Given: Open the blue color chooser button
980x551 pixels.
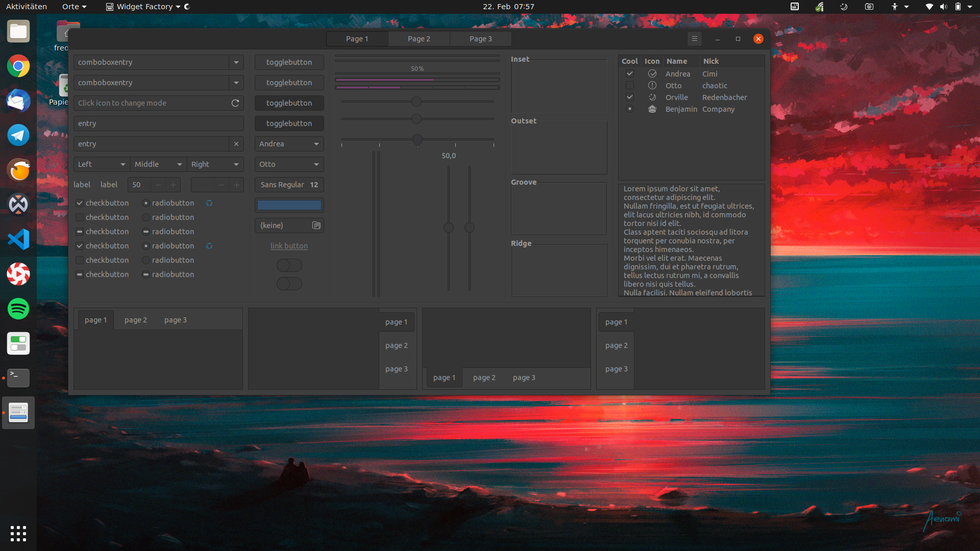Looking at the screenshot, I should pos(289,205).
